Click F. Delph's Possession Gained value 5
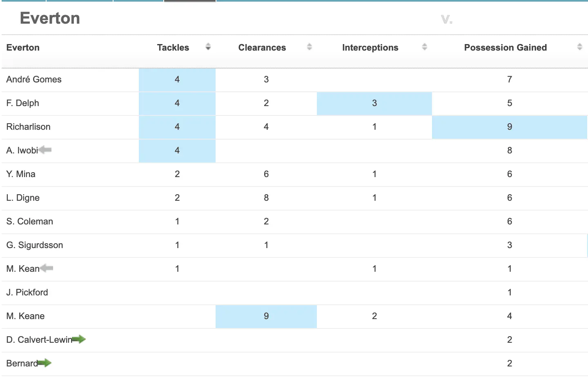The image size is (588, 386). [x=510, y=103]
